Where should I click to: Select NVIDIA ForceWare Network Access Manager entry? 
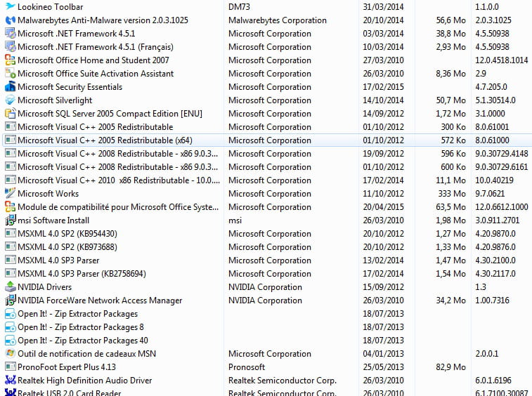tap(99, 301)
